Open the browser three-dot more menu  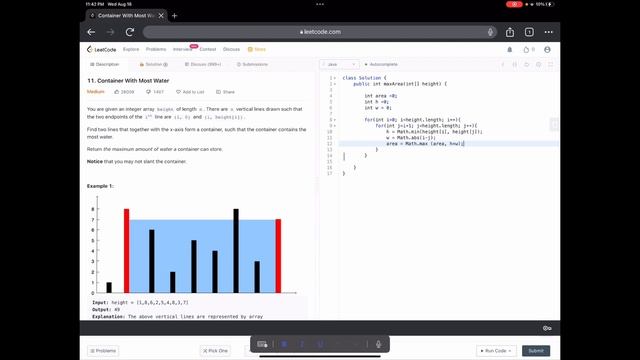click(549, 32)
